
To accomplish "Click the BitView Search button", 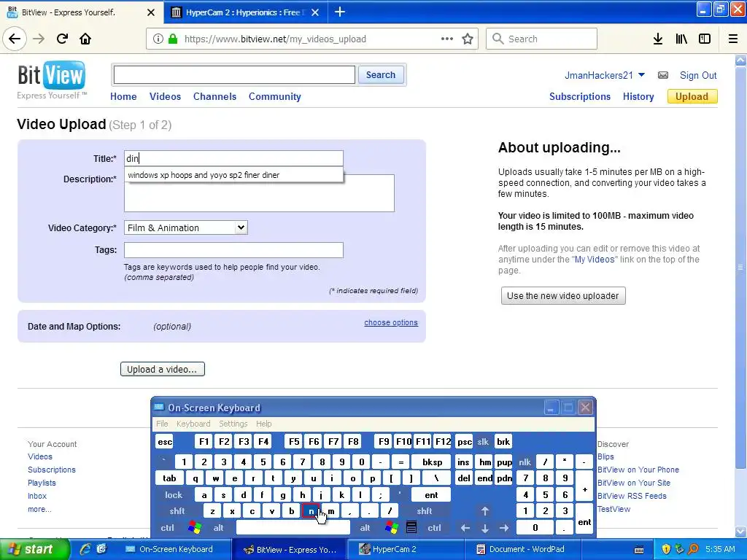I will 381,75.
